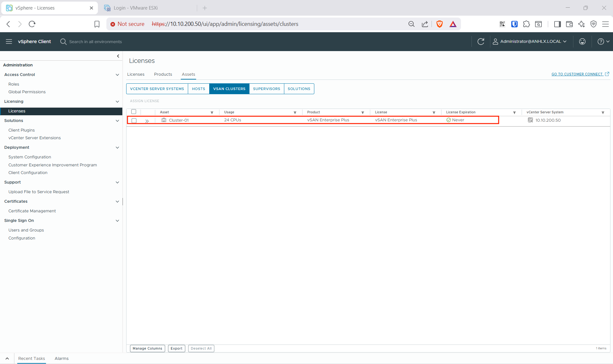The width and height of the screenshot is (613, 364).
Task: Open Client Plugins in the navigation
Action: pyautogui.click(x=22, y=130)
